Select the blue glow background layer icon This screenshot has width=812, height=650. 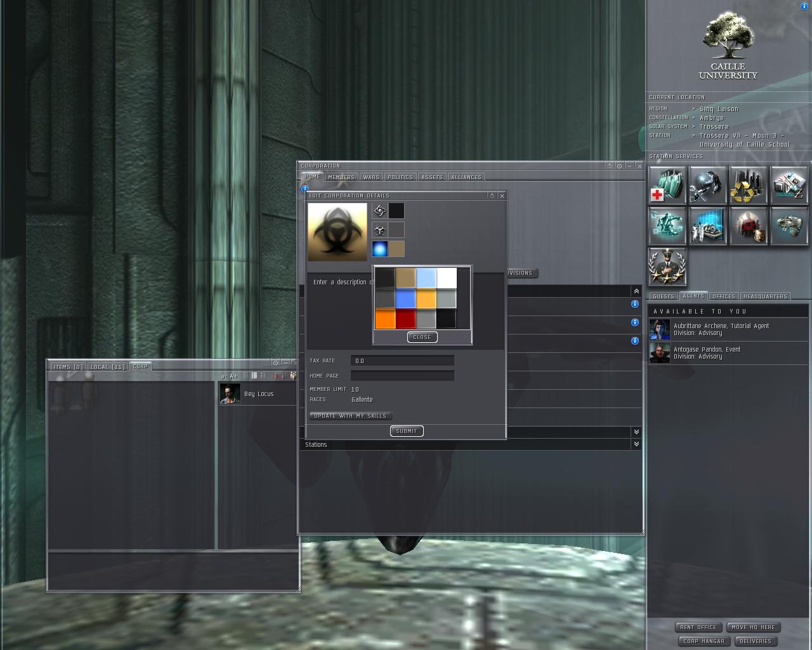pyautogui.click(x=380, y=249)
